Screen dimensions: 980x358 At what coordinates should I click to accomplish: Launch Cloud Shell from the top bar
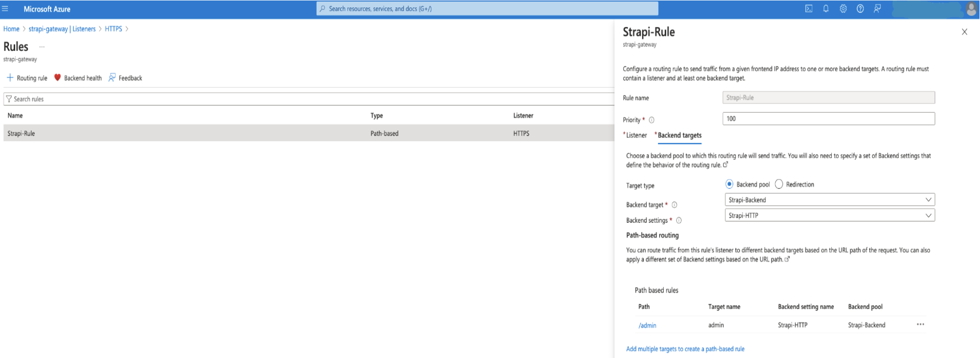point(809,9)
